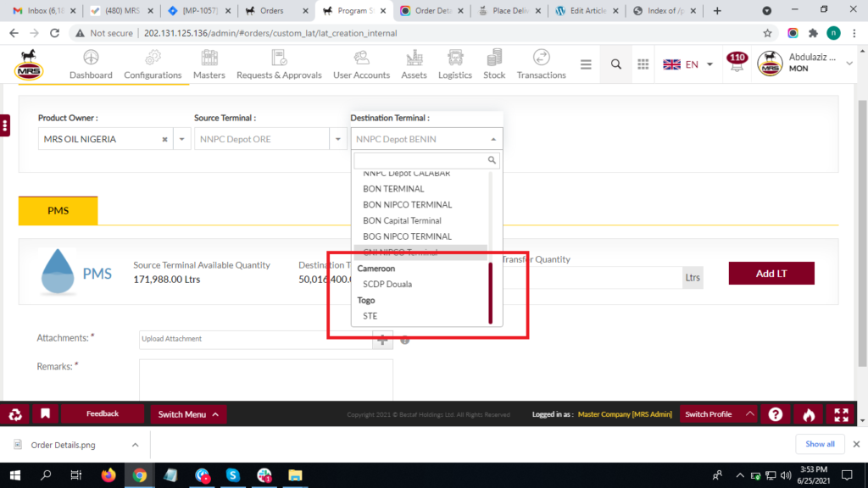Open notifications bell showing 110

tap(737, 63)
